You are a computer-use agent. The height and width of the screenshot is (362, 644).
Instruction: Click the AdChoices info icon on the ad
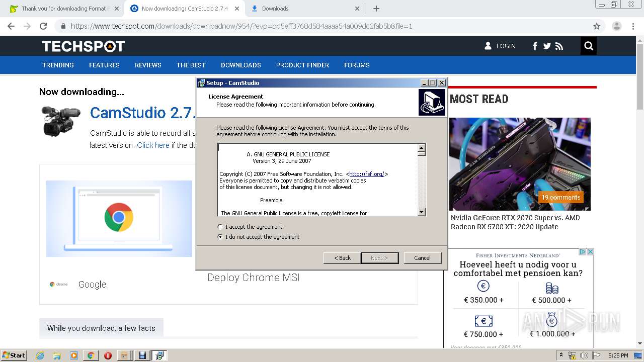[583, 252]
